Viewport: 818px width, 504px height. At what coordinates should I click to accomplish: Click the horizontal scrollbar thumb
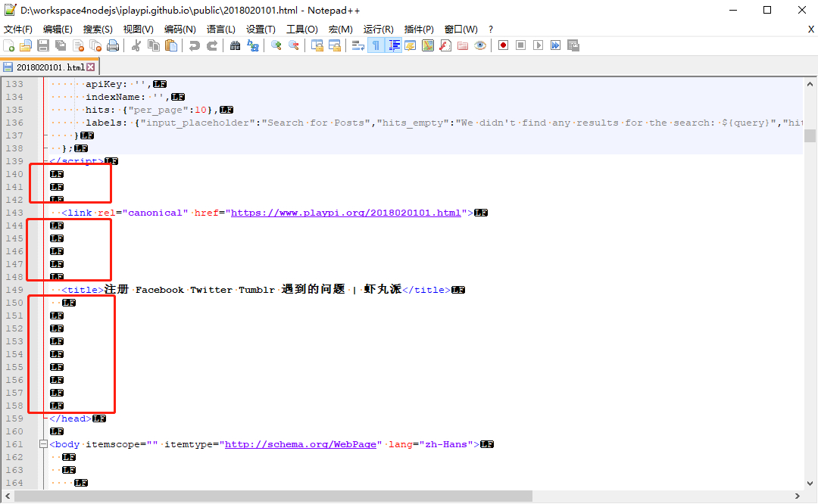pyautogui.click(x=273, y=496)
